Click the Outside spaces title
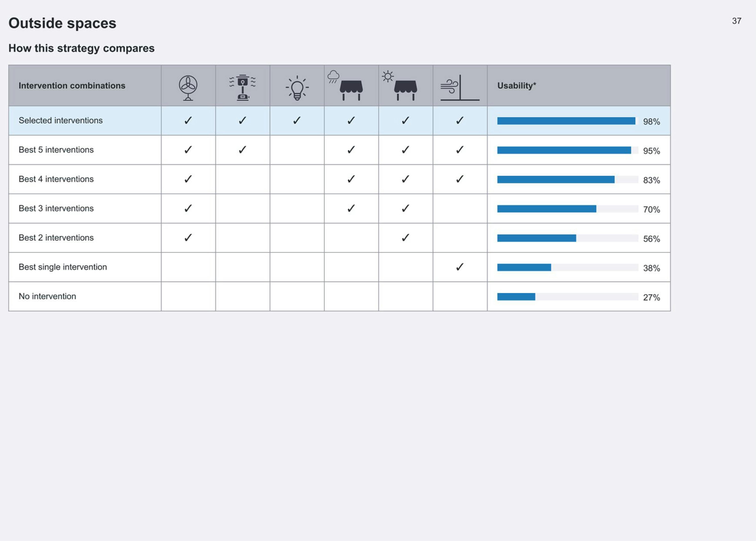Screen dimensions: 756x541 (x=62, y=23)
